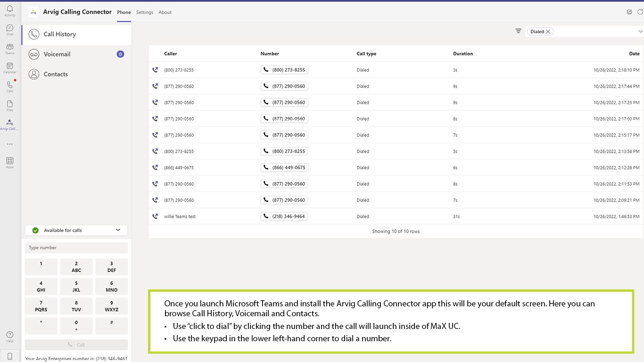The width and height of the screenshot is (644, 362).
Task: Click the mobile device icon at sidebar bottom
Action: 10,356
